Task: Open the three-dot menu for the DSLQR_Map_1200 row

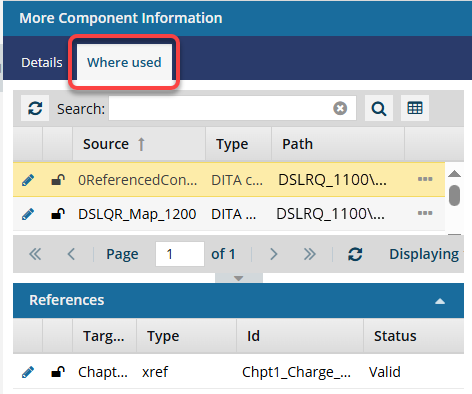Action: pyautogui.click(x=425, y=213)
